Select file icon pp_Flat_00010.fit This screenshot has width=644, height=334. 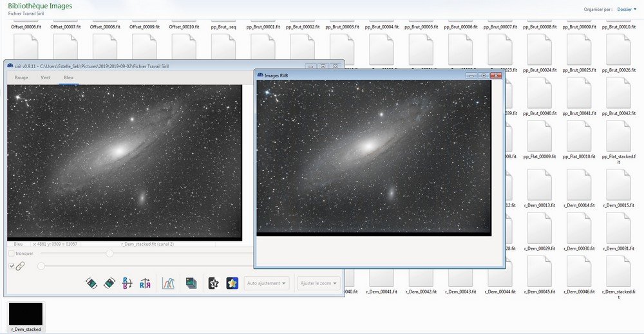tap(579, 136)
